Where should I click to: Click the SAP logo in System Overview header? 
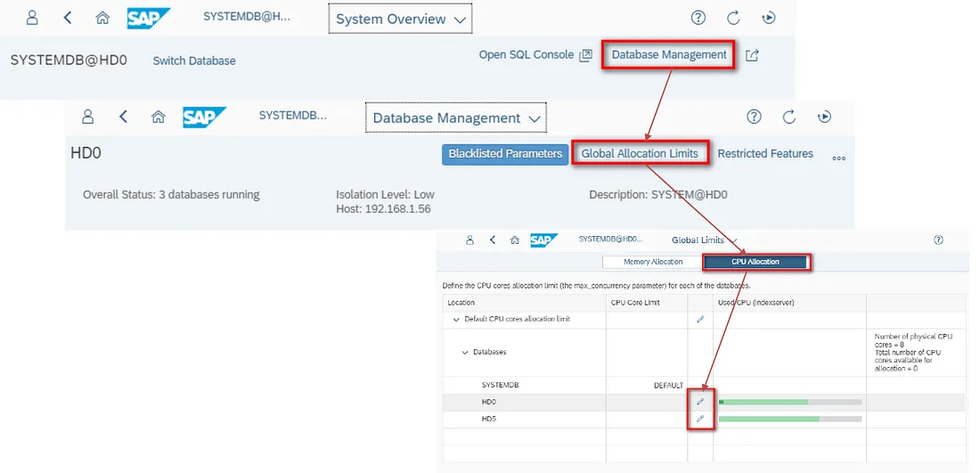(x=148, y=18)
